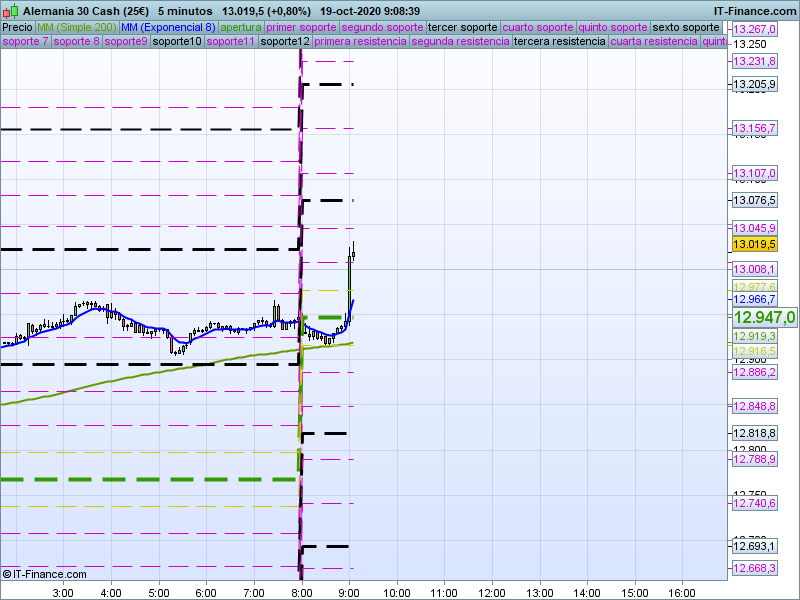Click the 13.267,0 price label on axis

point(754,30)
